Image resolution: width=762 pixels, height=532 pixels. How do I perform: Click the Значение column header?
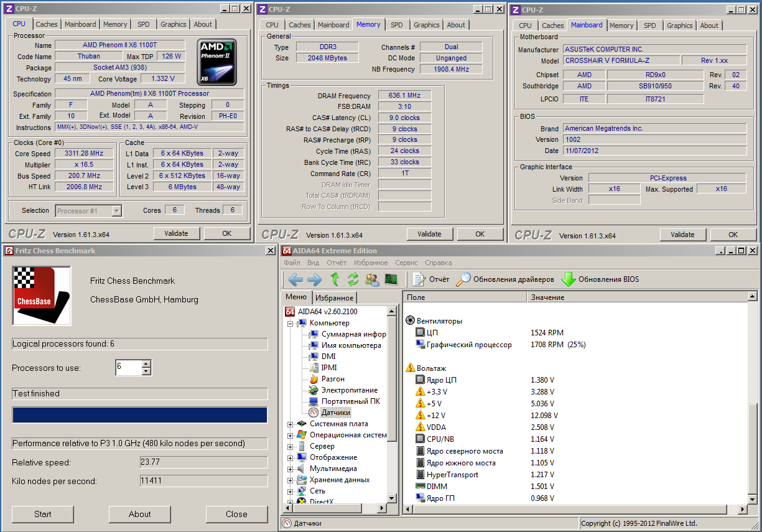point(637,297)
